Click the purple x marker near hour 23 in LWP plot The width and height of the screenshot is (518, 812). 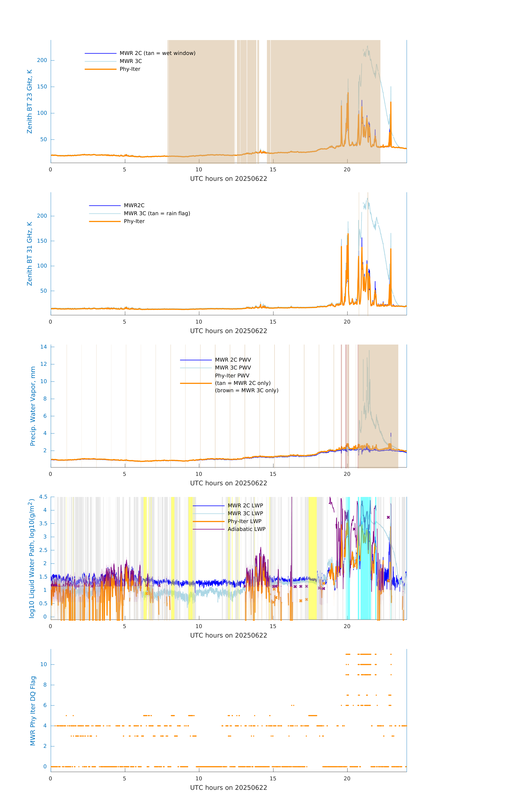coord(388,517)
